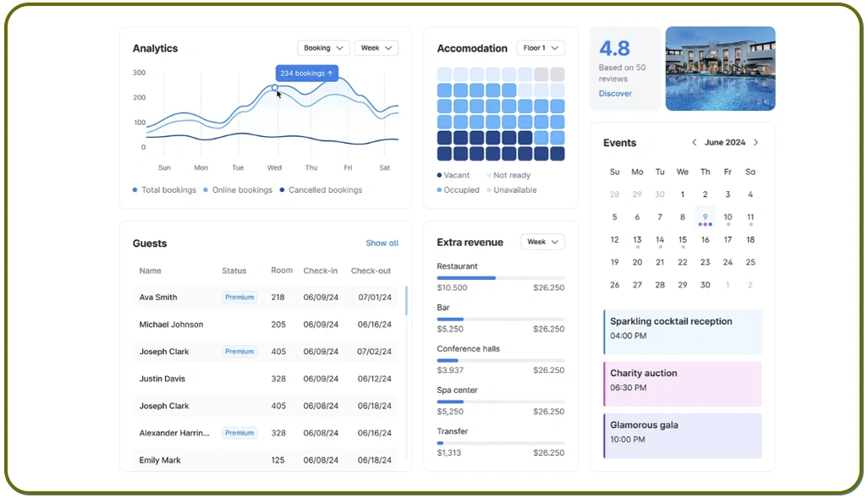This screenshot has width=868, height=498.
Task: Click the Discover link under reviews
Action: (x=615, y=94)
